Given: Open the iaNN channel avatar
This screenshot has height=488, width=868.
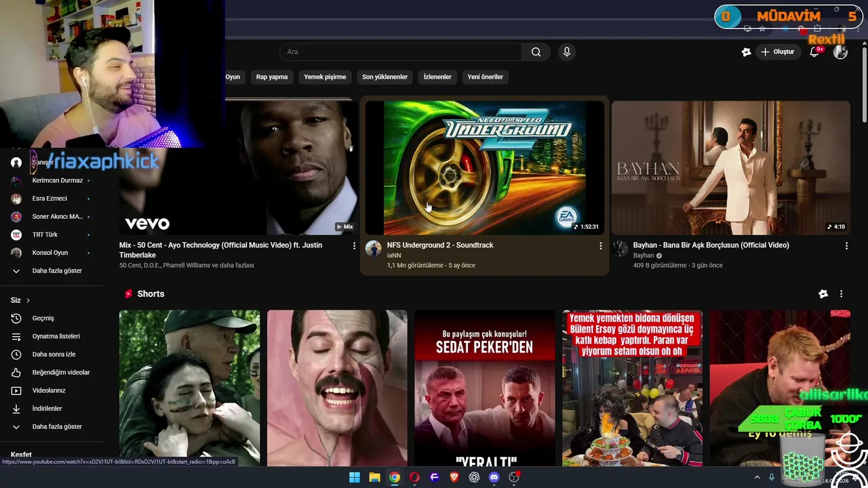Looking at the screenshot, I should point(373,248).
